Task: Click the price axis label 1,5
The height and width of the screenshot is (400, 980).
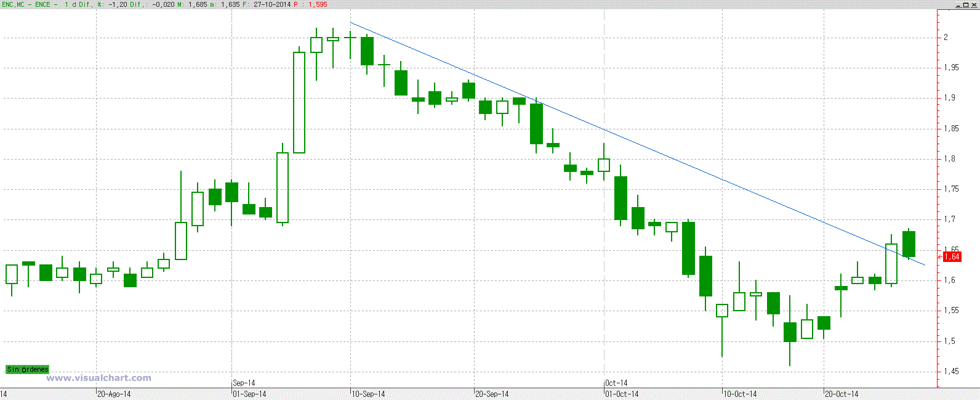Action: (949, 341)
